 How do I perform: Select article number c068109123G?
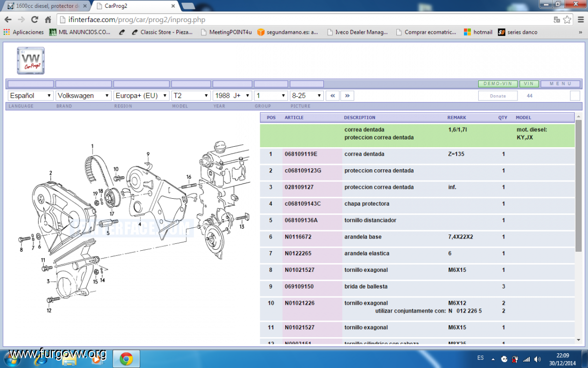click(303, 171)
